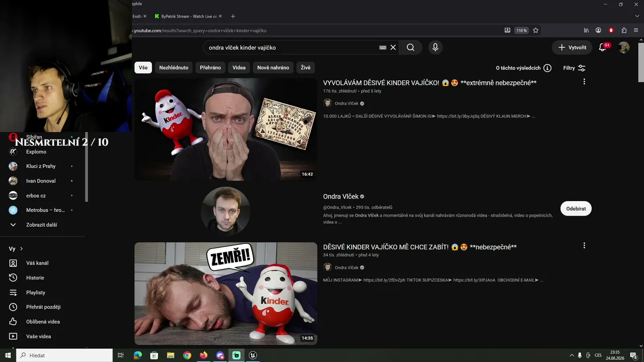Switch to Firefox on the taskbar
Screen dimensions: 644x362
203,355
